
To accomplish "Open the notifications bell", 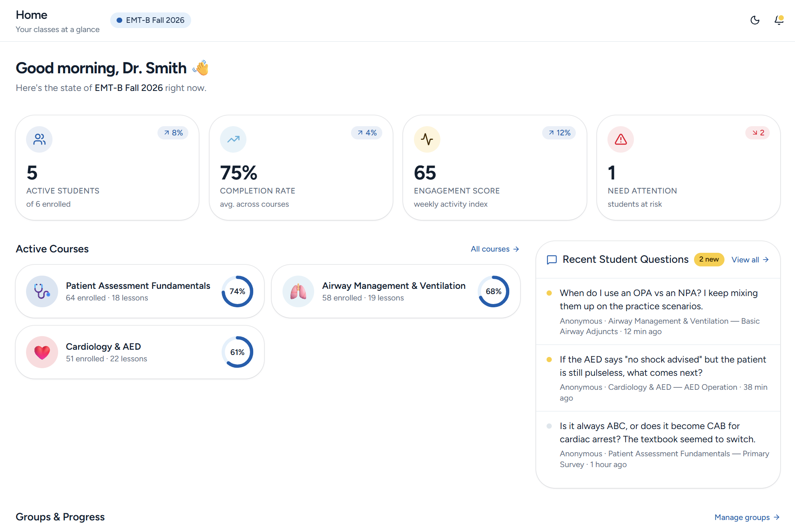I will pos(779,20).
